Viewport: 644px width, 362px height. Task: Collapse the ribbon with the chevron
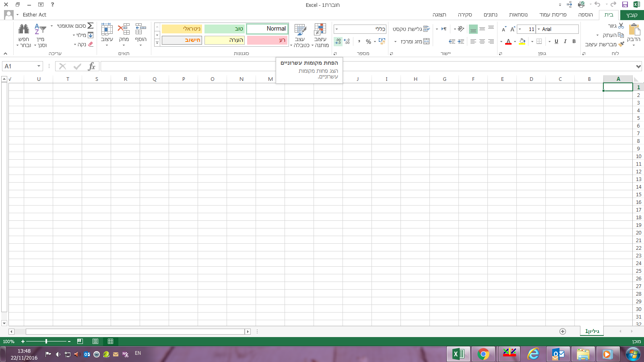point(5,53)
